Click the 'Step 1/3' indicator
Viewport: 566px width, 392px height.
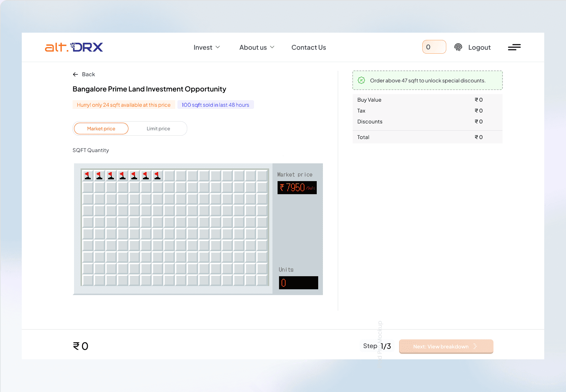click(x=377, y=346)
